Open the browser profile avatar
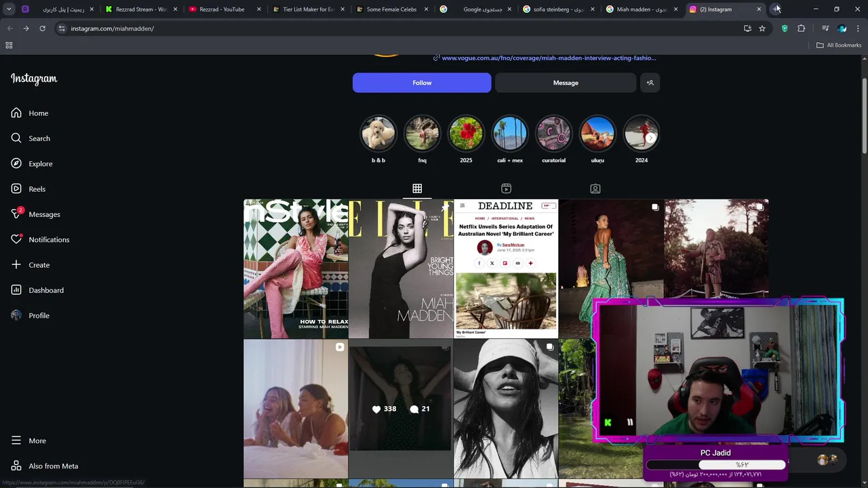This screenshot has height=488, width=868. click(842, 28)
